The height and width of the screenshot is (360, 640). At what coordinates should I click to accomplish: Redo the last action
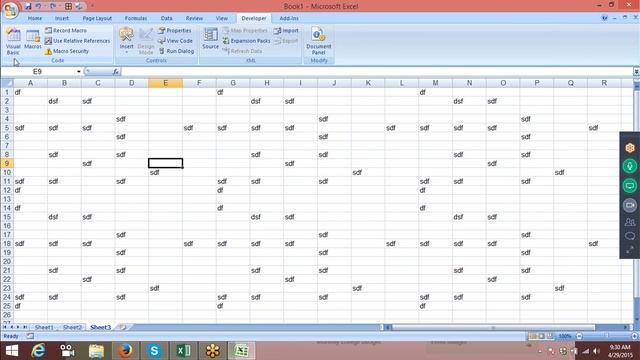click(x=53, y=6)
